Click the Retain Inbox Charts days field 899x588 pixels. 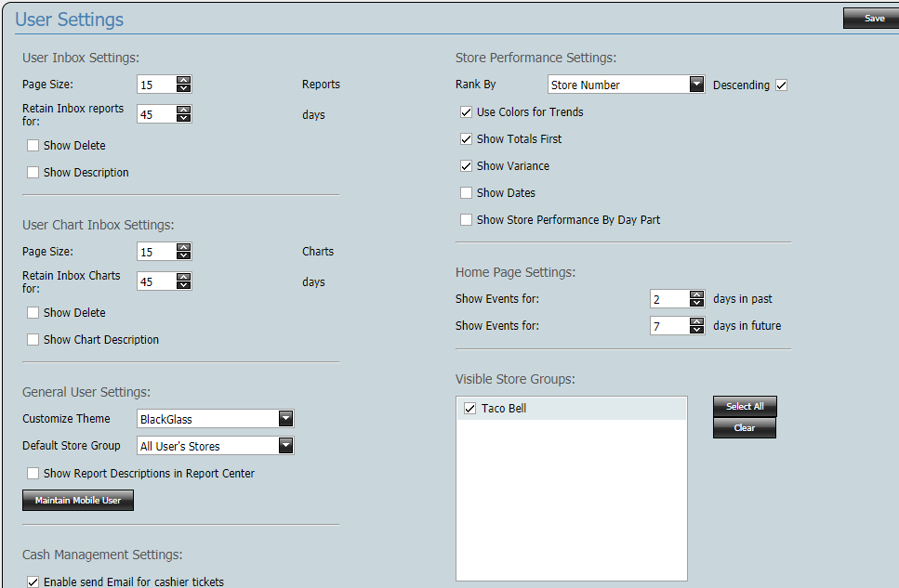coord(158,281)
